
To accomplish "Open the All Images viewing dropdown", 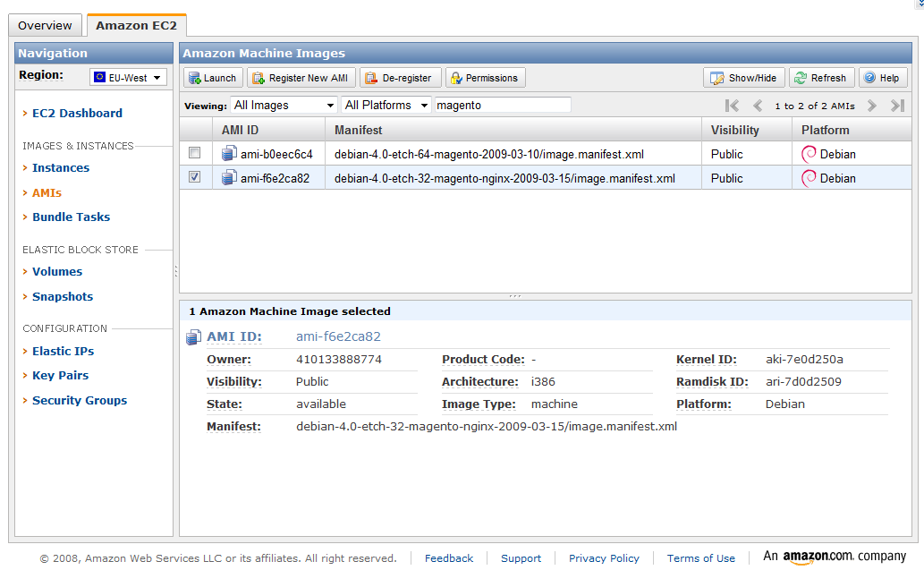I will (x=284, y=105).
